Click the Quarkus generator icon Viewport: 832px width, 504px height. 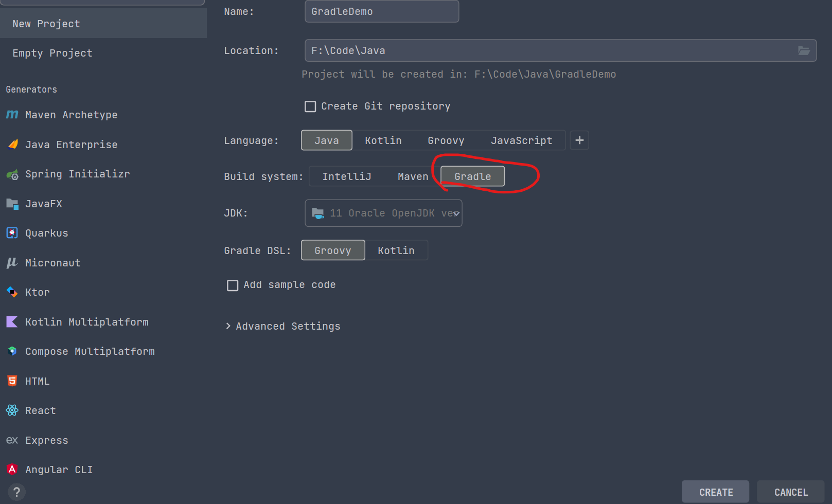click(x=12, y=233)
